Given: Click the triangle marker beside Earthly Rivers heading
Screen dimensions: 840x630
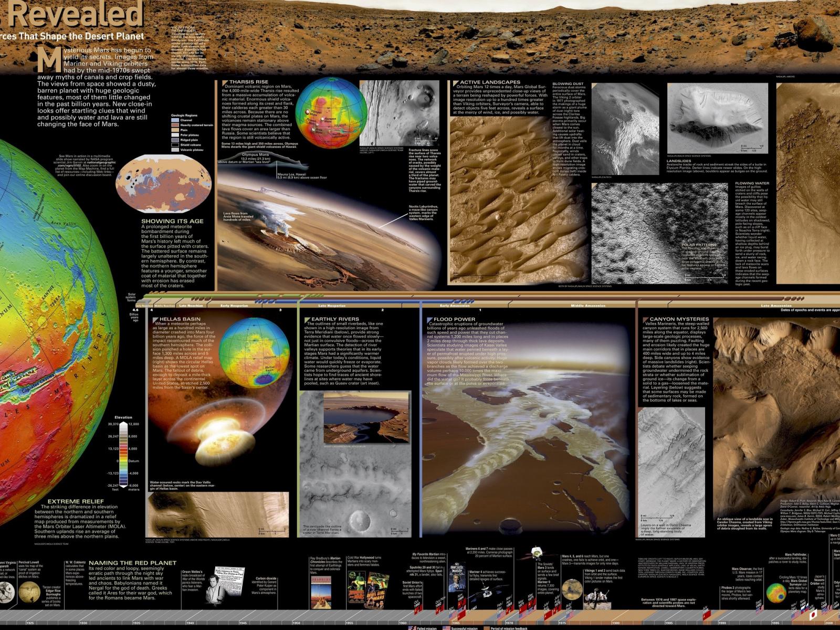Looking at the screenshot, I should pos(307,319).
